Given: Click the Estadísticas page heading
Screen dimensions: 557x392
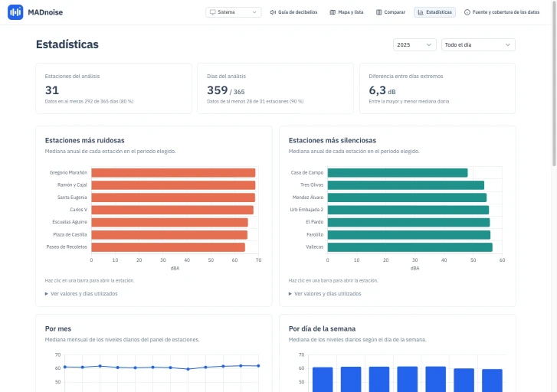Looking at the screenshot, I should click(67, 44).
